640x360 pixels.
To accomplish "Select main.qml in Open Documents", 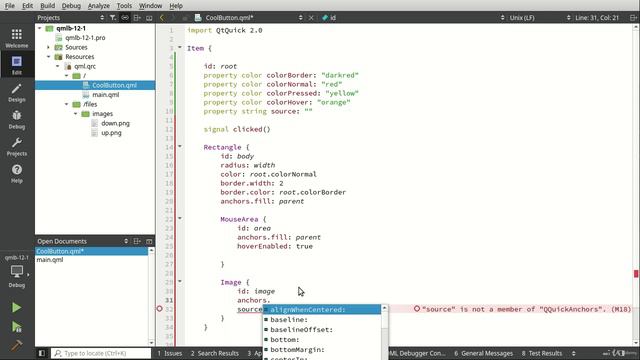I will coord(50,260).
